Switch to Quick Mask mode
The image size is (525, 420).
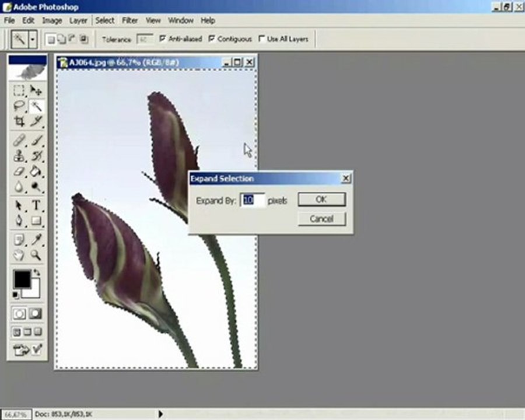pyautogui.click(x=36, y=314)
